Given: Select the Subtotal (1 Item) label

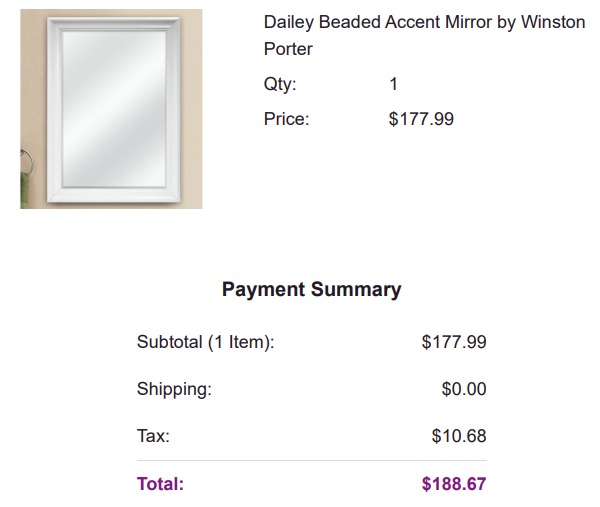Looking at the screenshot, I should click(206, 342).
